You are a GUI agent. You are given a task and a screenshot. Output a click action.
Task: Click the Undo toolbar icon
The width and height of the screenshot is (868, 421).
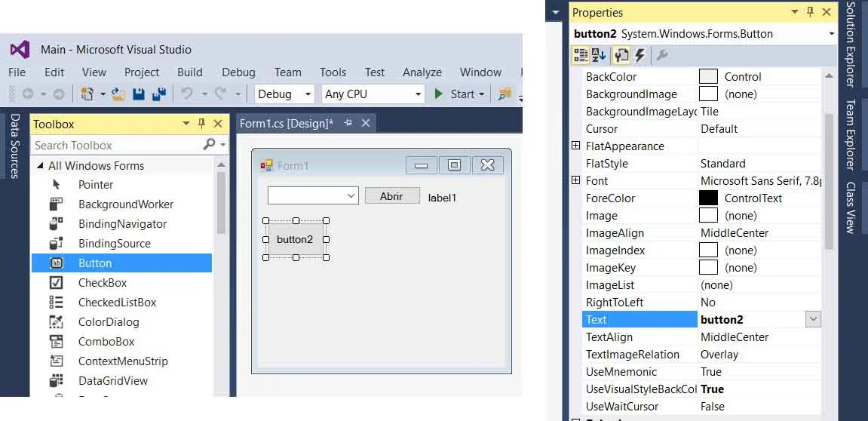186,94
